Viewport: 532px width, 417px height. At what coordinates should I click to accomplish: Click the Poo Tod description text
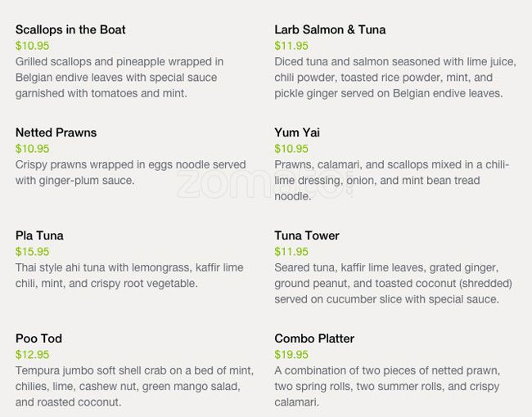[x=129, y=386]
